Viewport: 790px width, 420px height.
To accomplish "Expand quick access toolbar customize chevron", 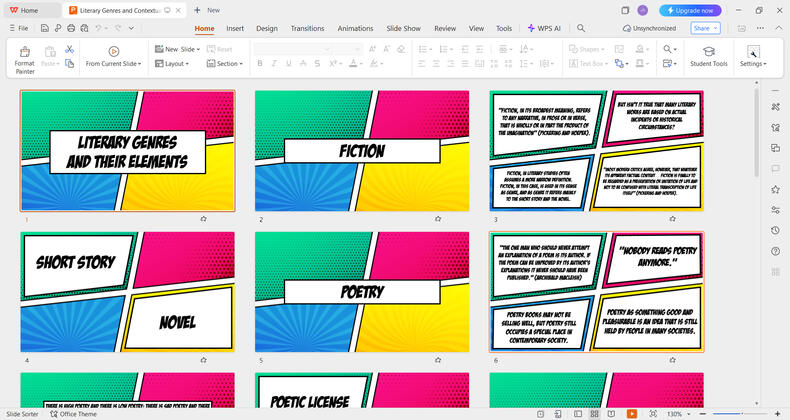I will tap(131, 28).
